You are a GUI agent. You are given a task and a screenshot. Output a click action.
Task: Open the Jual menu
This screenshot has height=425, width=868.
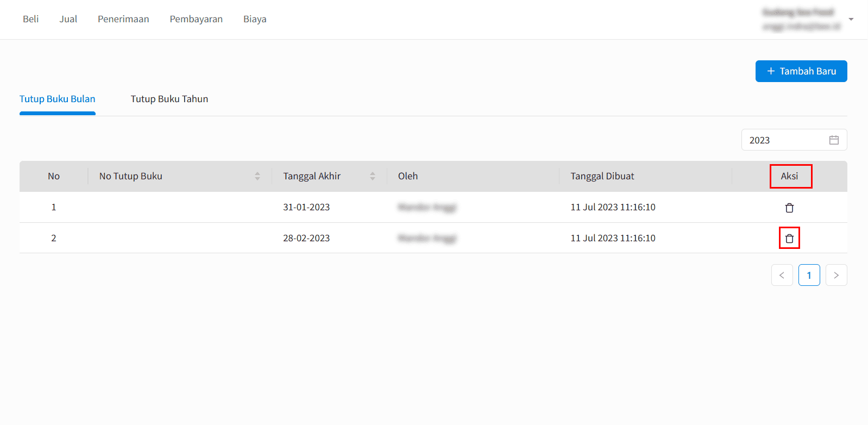pyautogui.click(x=68, y=19)
